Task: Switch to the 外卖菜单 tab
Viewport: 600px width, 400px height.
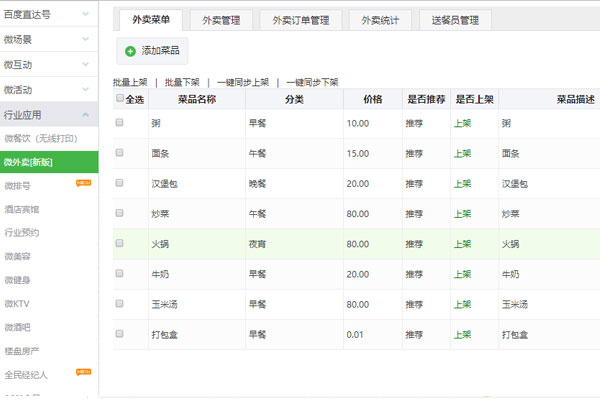Action: click(151, 20)
